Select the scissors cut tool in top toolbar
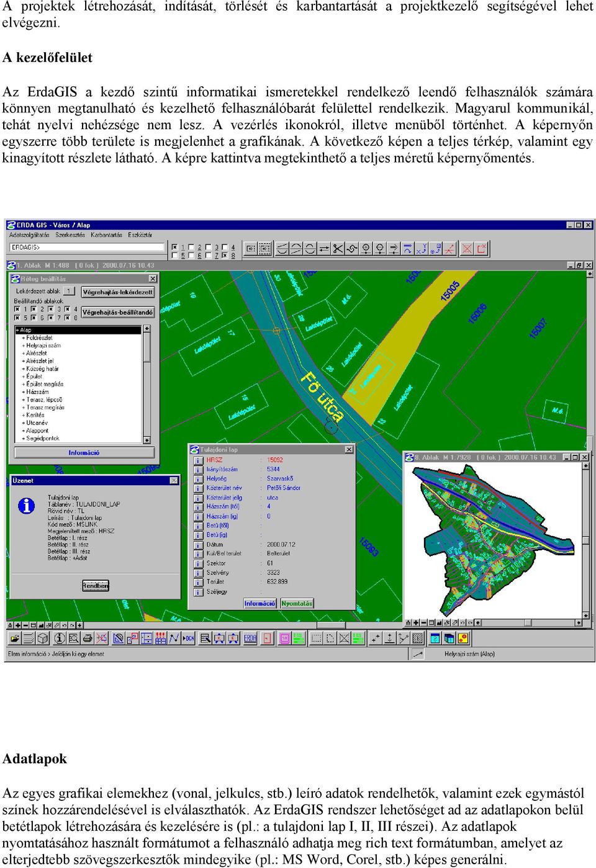 (x=338, y=248)
